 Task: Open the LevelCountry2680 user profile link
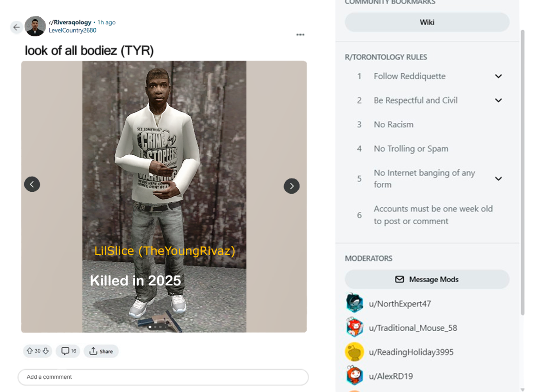coord(73,30)
